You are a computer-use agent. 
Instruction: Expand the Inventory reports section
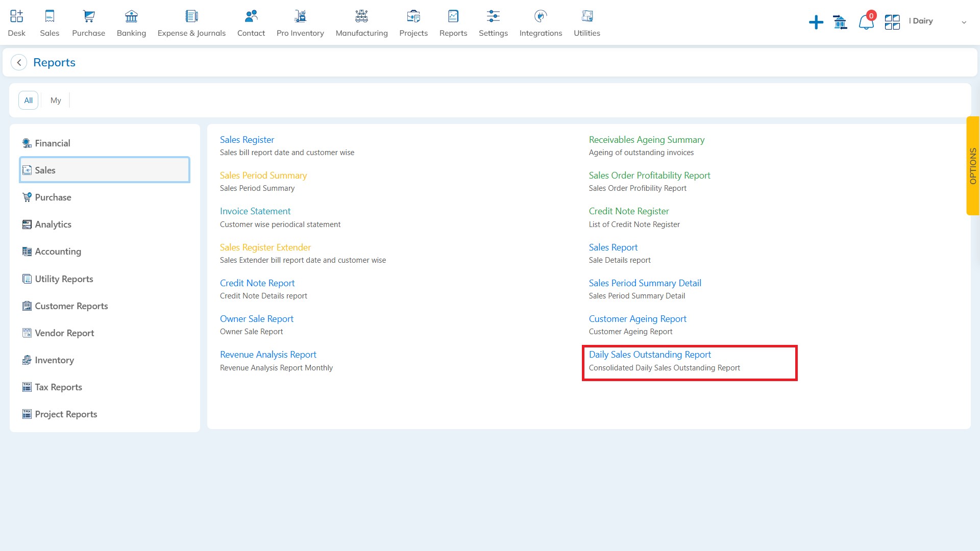(54, 360)
